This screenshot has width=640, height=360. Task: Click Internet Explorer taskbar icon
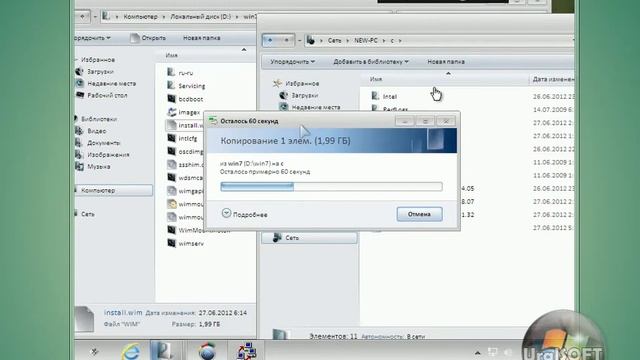pyautogui.click(x=131, y=351)
